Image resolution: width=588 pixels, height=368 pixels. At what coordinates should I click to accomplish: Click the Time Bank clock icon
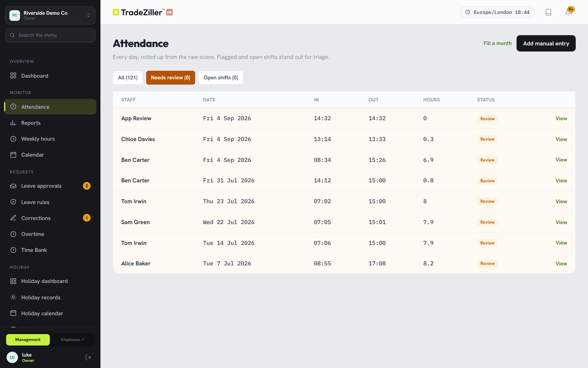point(13,250)
